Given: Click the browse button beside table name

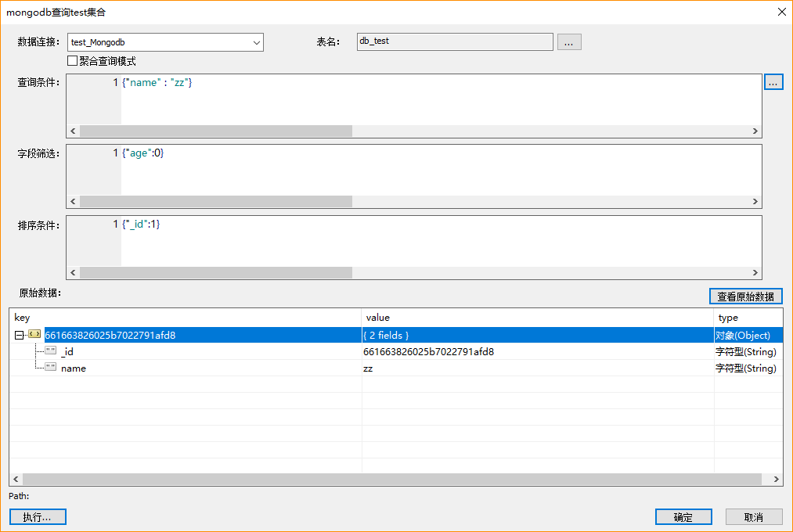Looking at the screenshot, I should point(569,42).
